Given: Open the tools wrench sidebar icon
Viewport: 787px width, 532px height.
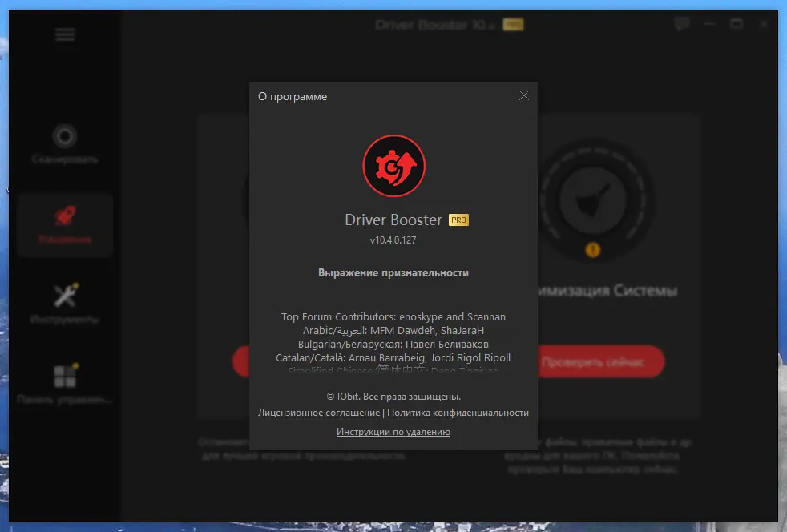Looking at the screenshot, I should 66,295.
